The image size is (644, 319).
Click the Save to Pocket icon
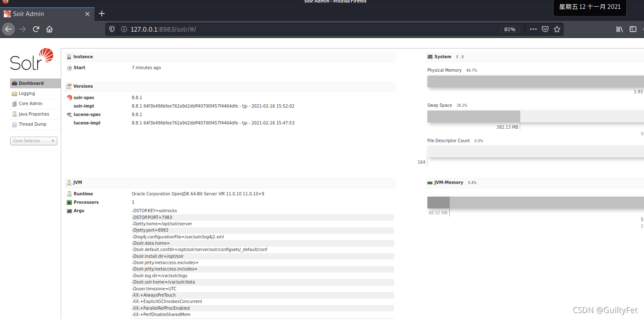[x=545, y=29]
